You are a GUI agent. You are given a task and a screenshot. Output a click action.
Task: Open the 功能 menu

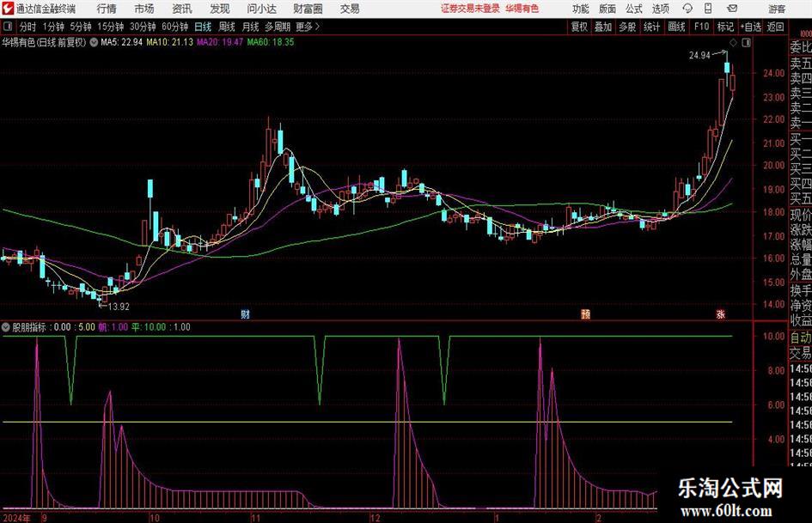pos(581,9)
